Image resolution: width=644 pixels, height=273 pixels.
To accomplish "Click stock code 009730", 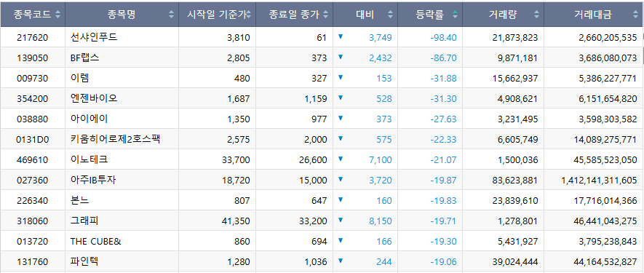I will point(33,79).
